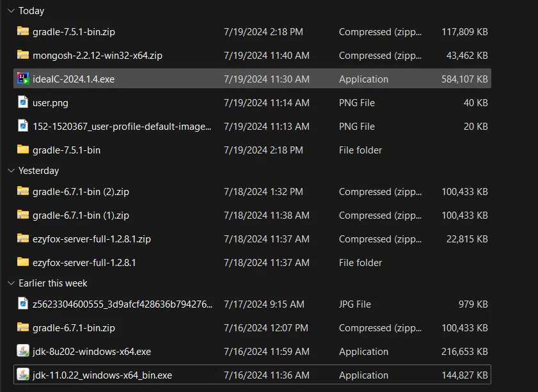Click size value 117,809 KB
Screen dimensions: 538x392
click(x=464, y=32)
